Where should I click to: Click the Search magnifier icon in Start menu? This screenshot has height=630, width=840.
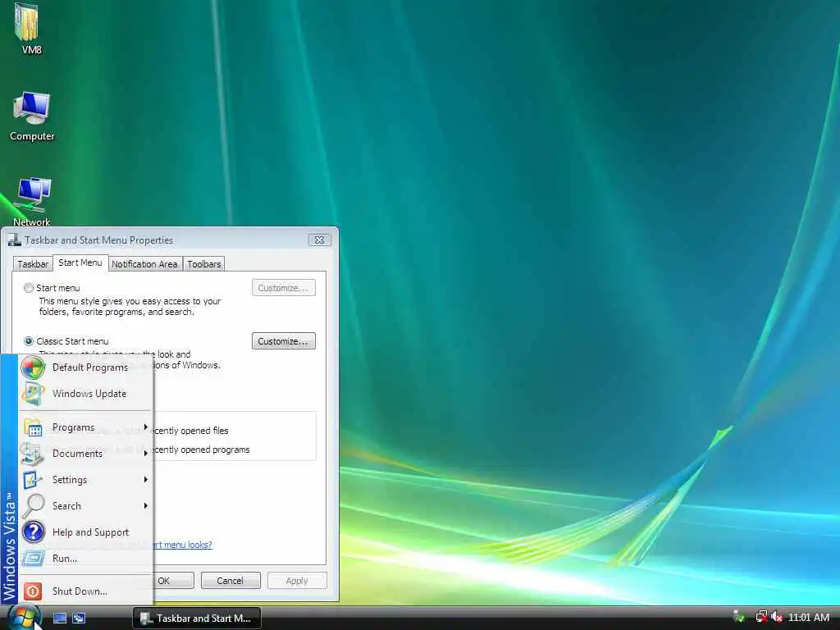coord(33,506)
